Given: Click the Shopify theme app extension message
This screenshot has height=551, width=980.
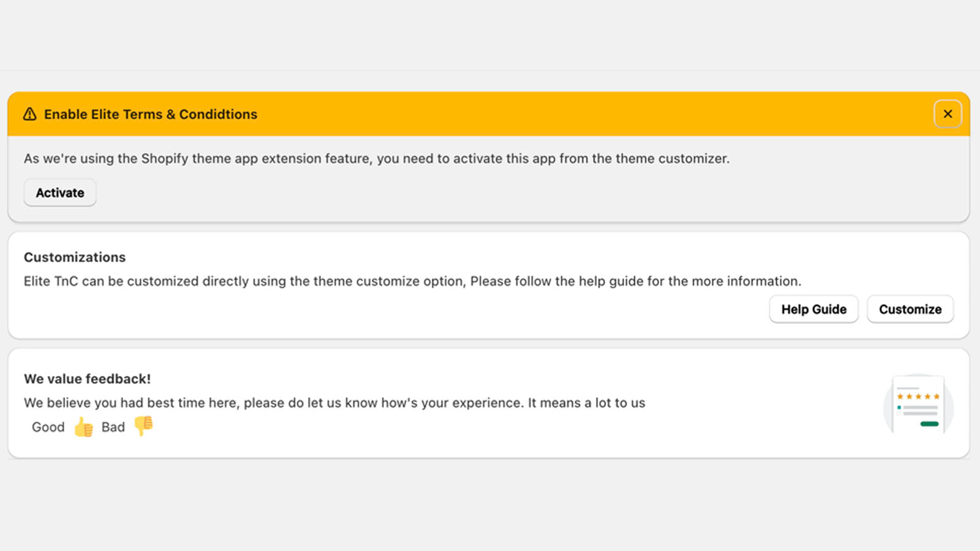Looking at the screenshot, I should (377, 159).
